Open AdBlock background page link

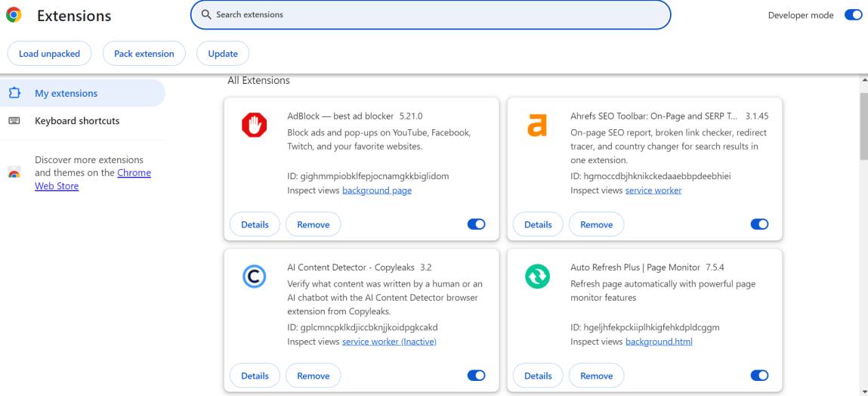click(x=377, y=190)
